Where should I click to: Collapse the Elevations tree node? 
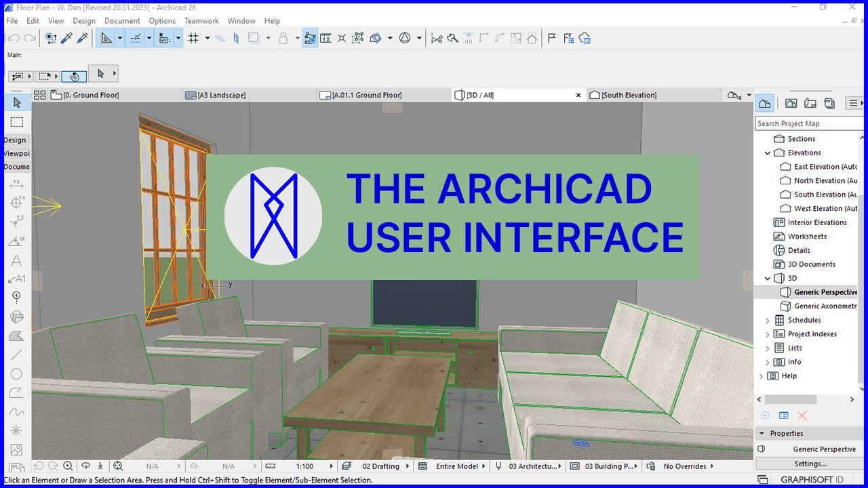pos(768,153)
